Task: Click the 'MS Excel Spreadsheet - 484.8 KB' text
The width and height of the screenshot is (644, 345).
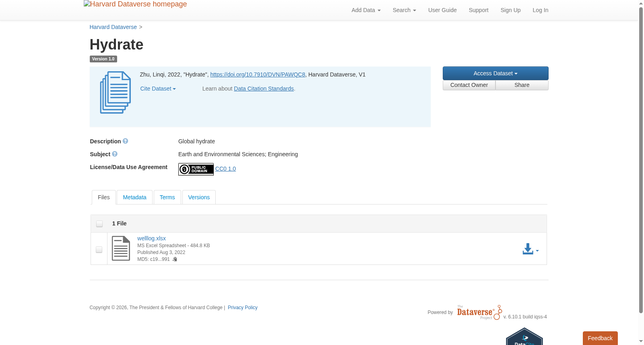Action: [x=173, y=246]
